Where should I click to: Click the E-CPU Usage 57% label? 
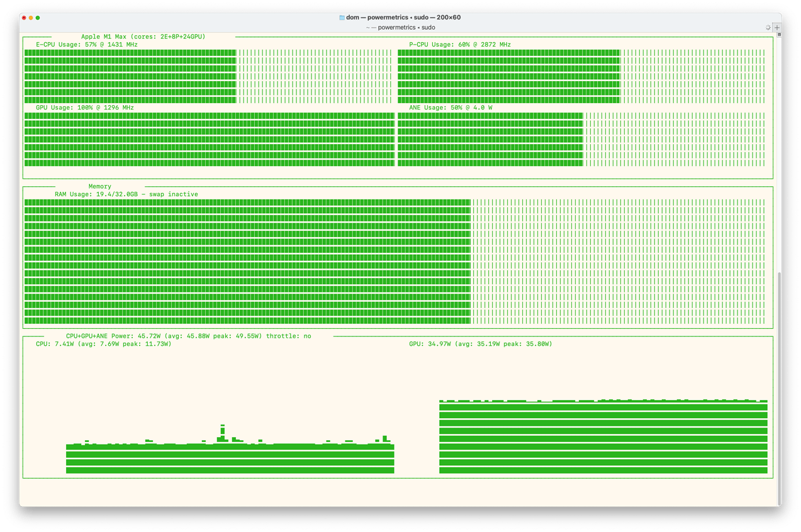coord(86,45)
